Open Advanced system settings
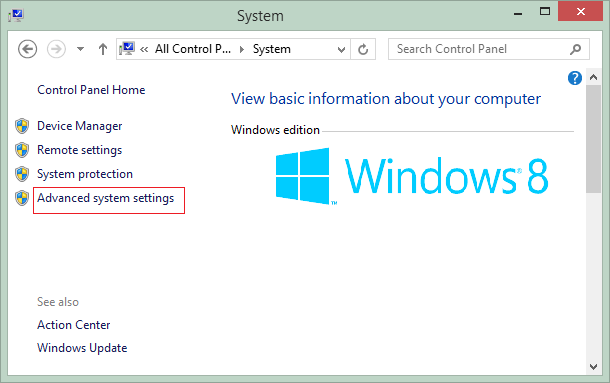Image resolution: width=610 pixels, height=383 pixels. pyautogui.click(x=105, y=198)
